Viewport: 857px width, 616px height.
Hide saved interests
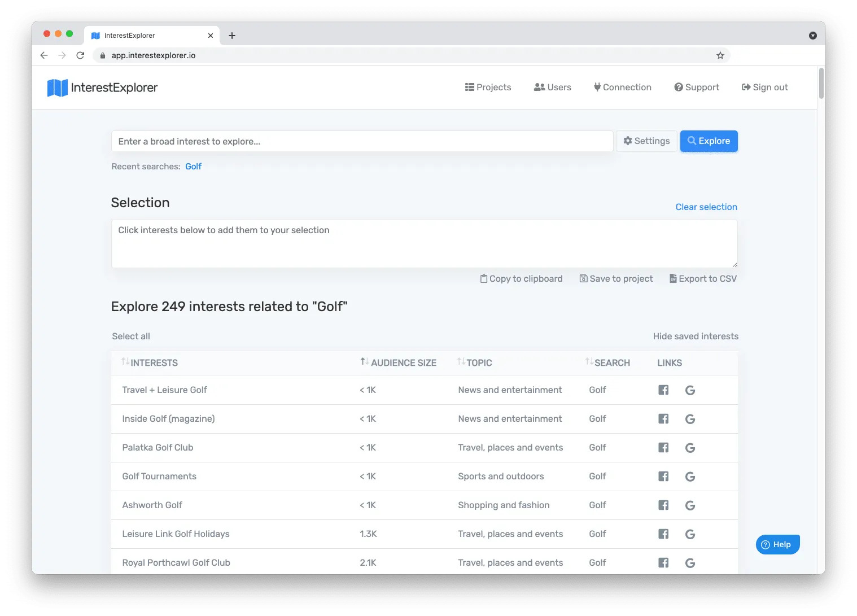pos(696,337)
